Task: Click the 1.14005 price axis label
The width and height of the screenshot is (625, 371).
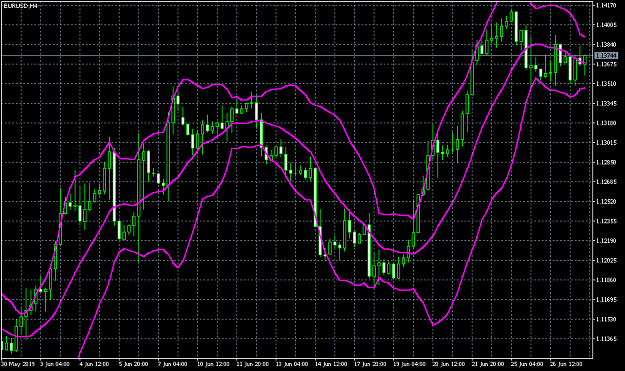Action: pos(606,25)
